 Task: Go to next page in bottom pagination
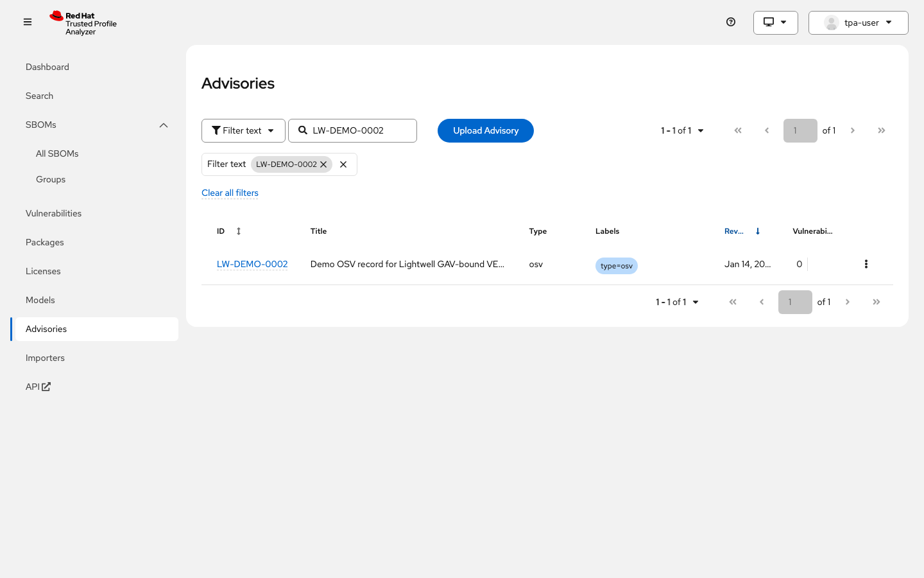848,302
